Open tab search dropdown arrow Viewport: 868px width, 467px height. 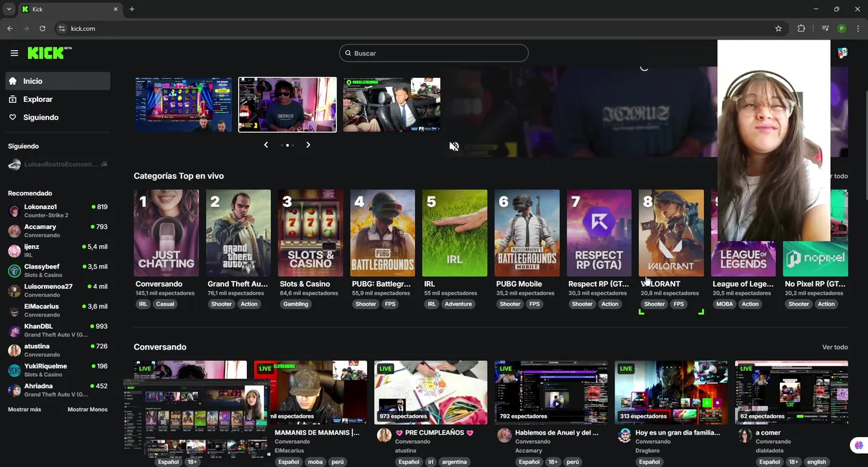(8, 9)
